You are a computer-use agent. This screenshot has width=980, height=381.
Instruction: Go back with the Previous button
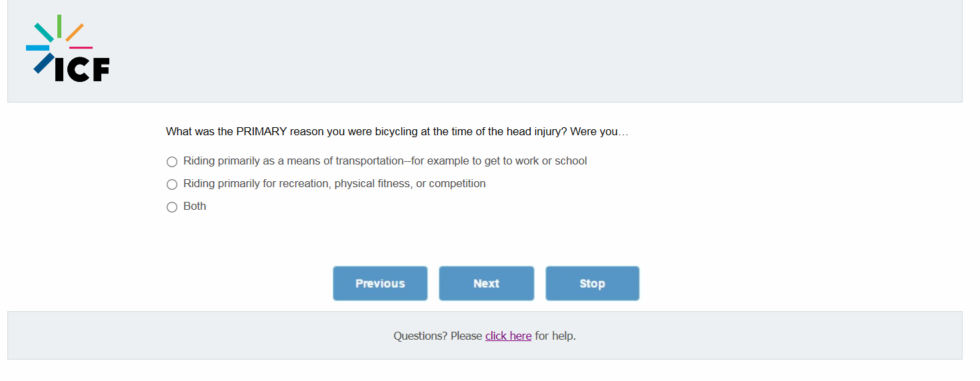click(380, 284)
